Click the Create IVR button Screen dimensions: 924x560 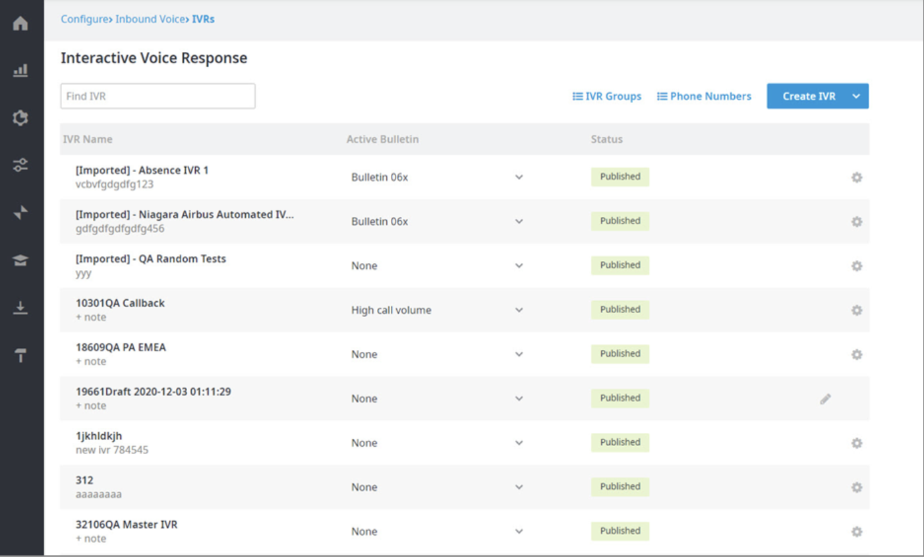click(809, 96)
